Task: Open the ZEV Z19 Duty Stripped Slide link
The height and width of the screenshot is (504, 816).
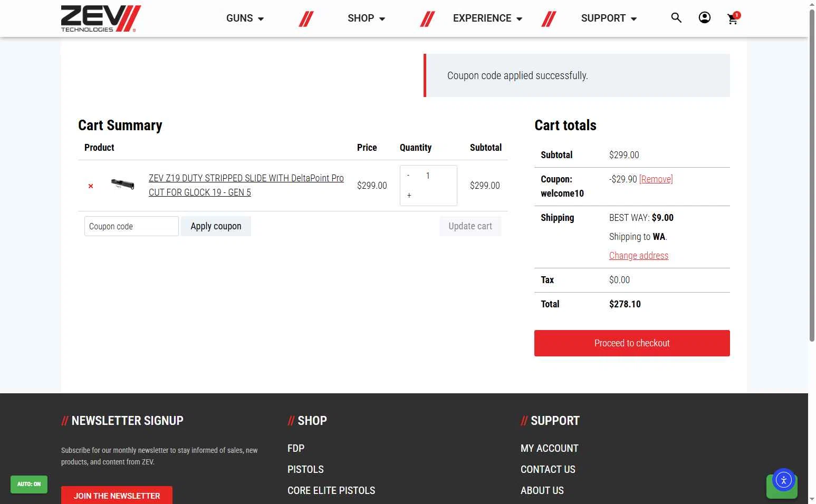Action: coord(246,185)
